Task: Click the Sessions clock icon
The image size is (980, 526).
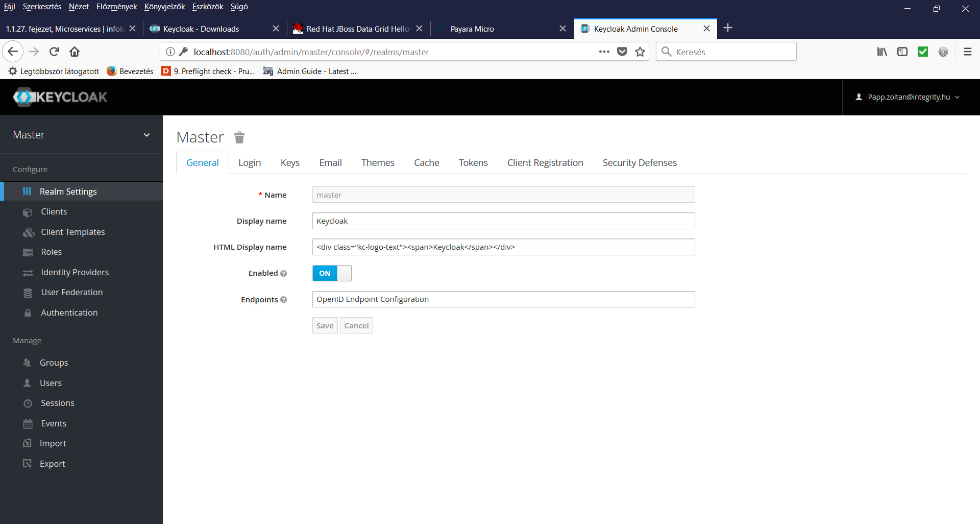Action: (28, 403)
